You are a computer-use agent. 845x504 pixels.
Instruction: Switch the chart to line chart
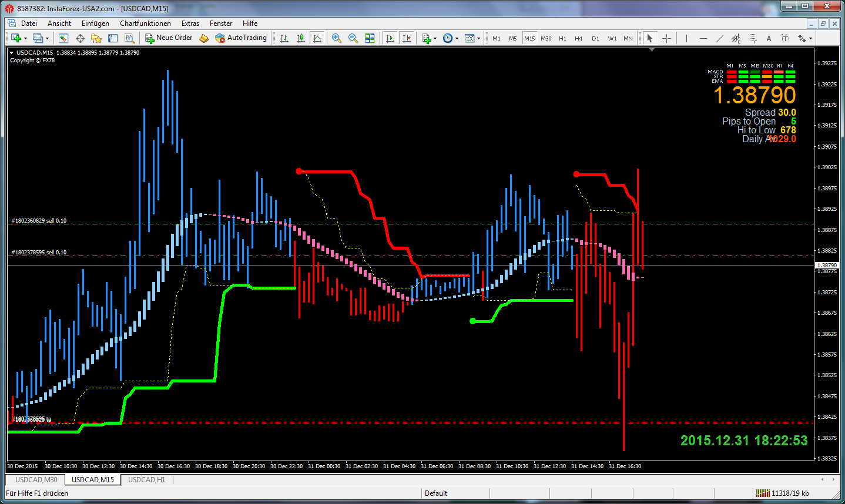(x=317, y=38)
